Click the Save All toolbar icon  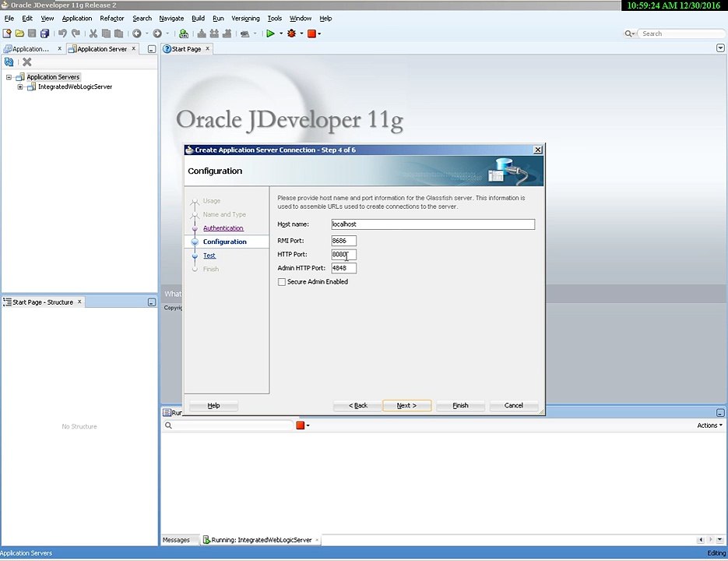44,34
